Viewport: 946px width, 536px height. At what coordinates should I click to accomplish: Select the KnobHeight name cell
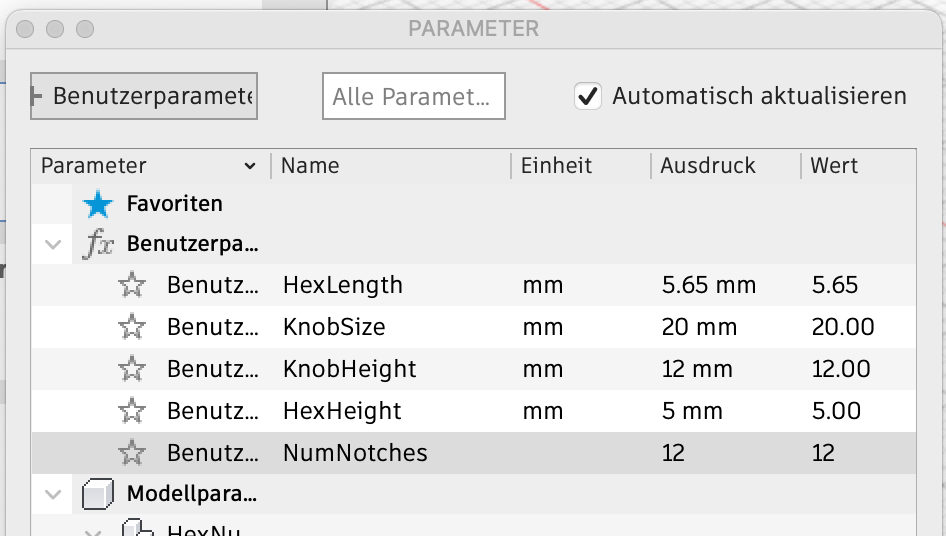350,369
